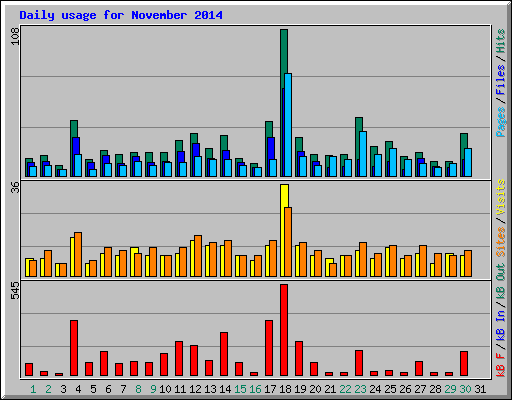This screenshot has width=512, height=400.
Task: Select the day 18 label on the x-axis
Action: pos(285,389)
